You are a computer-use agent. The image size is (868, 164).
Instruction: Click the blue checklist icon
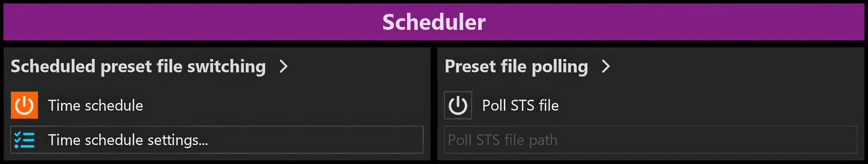click(x=24, y=140)
